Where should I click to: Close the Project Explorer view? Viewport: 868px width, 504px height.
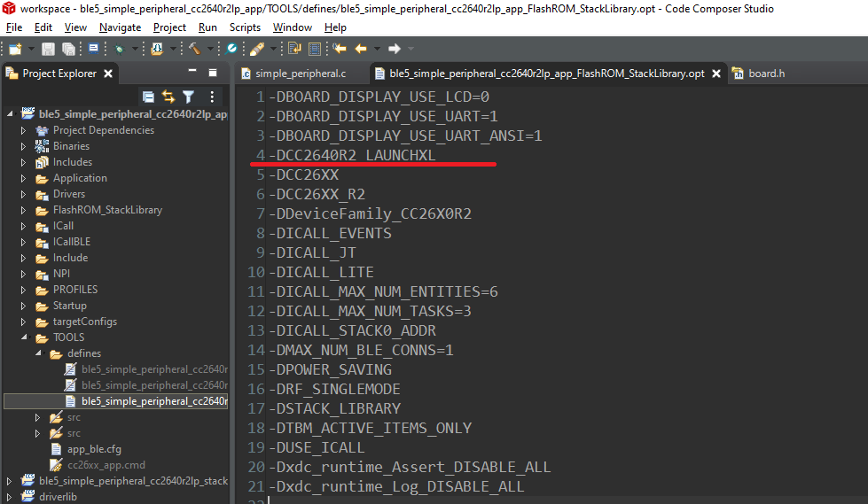pyautogui.click(x=108, y=74)
